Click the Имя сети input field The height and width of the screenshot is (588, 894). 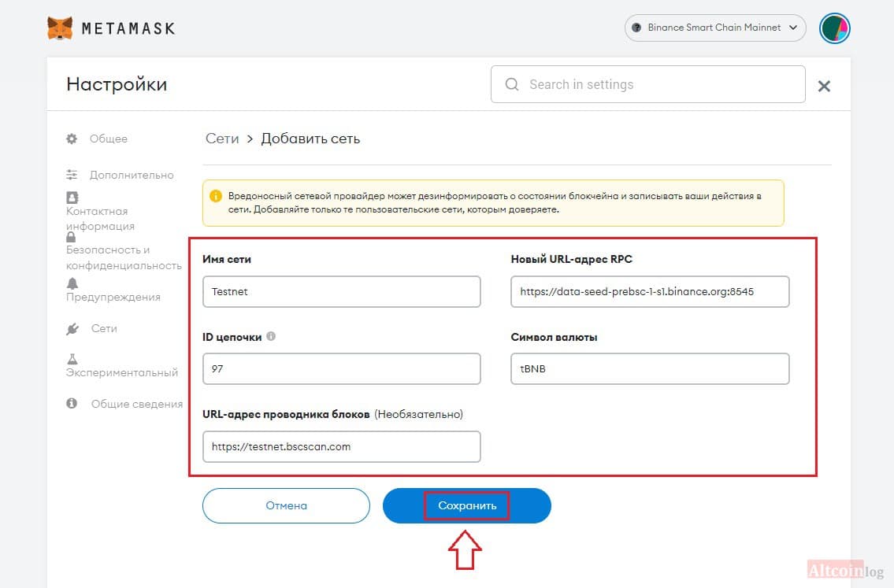tap(342, 292)
